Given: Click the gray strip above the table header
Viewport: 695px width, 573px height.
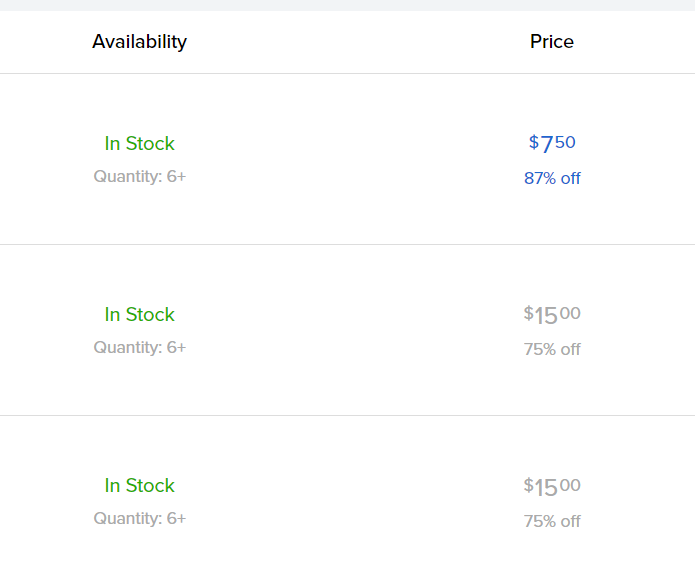Looking at the screenshot, I should 347,5.
